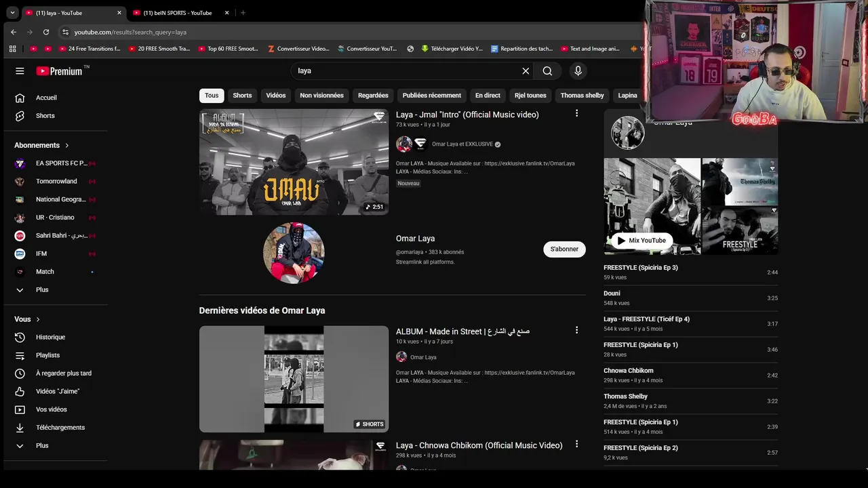868x488 pixels.
Task: Click the ALBUM Made in Street Shorts thumbnail
Action: coord(294,379)
